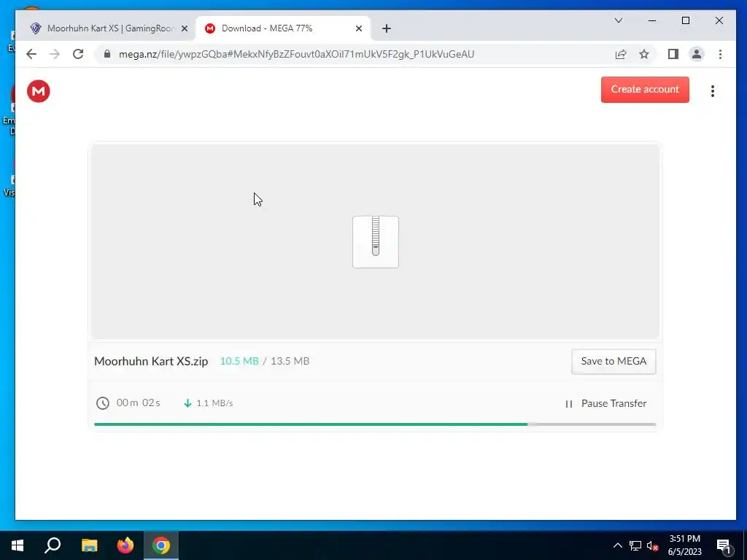
Task: Open Windows taskbar search
Action: (53, 545)
